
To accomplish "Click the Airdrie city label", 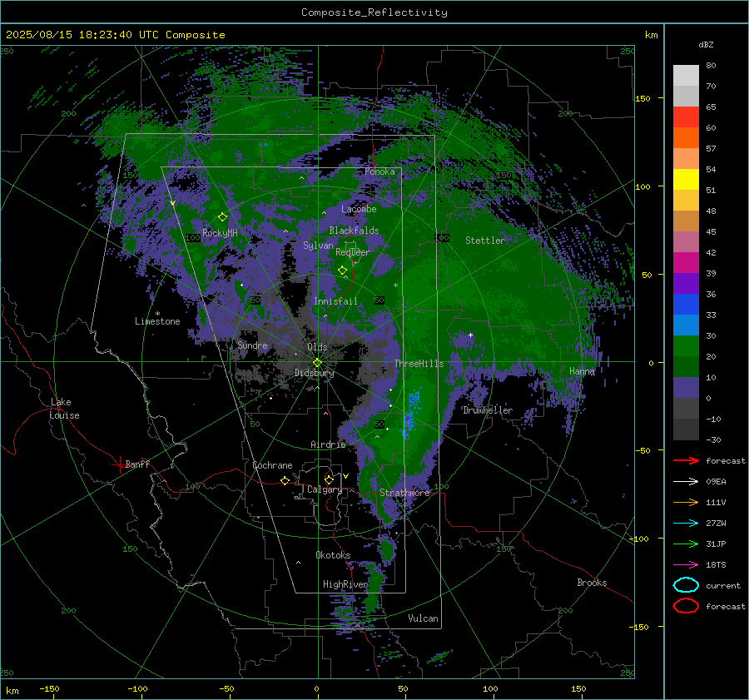I will tap(328, 444).
